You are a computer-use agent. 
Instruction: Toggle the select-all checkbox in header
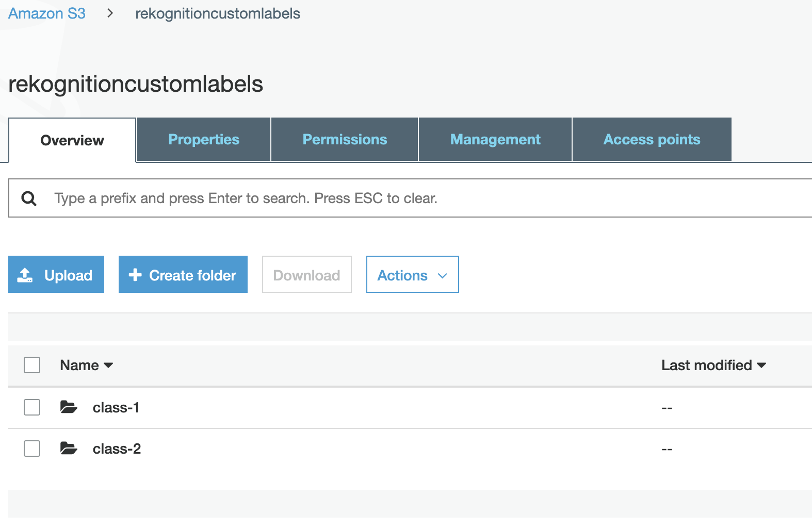(x=32, y=365)
